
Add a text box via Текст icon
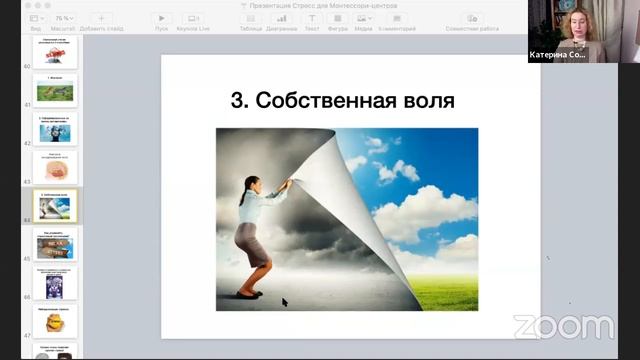pos(312,19)
